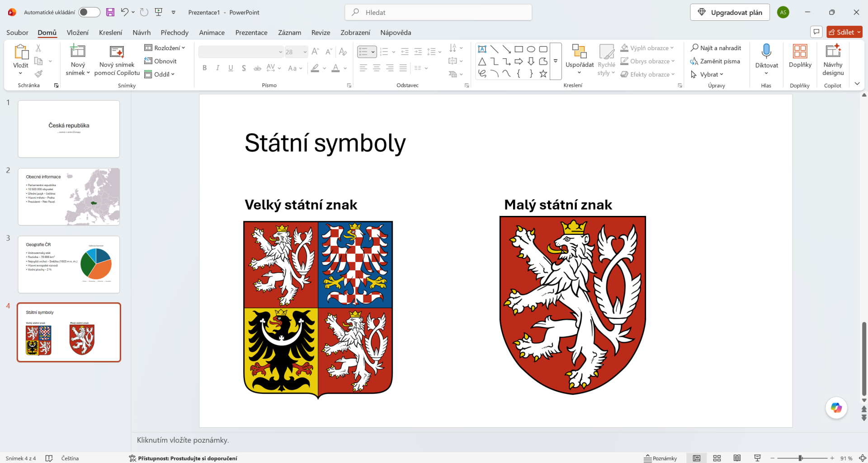The width and height of the screenshot is (868, 463).
Task: Open Vybrat selection dropdown
Action: tap(707, 75)
